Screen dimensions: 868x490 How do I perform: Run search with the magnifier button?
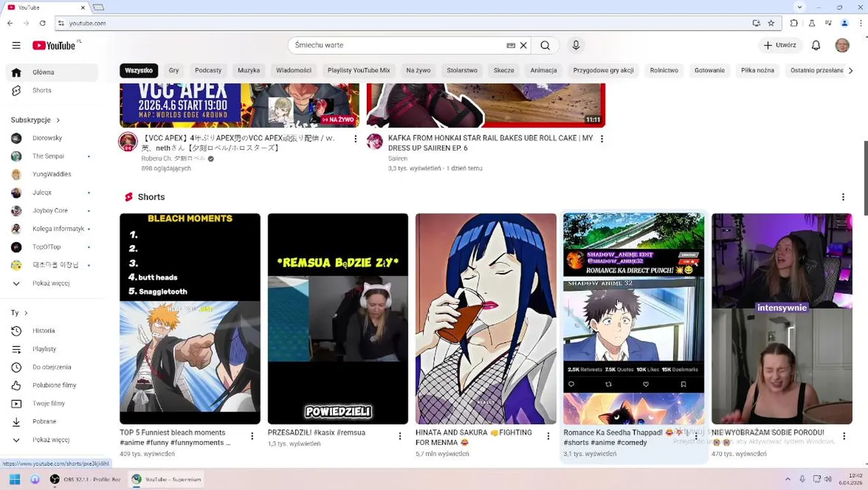pyautogui.click(x=545, y=46)
